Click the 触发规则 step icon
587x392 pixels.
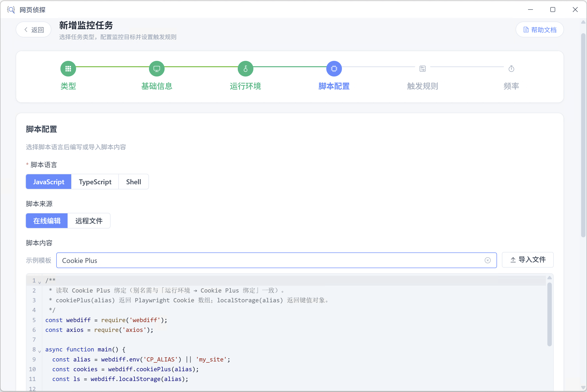(x=423, y=68)
